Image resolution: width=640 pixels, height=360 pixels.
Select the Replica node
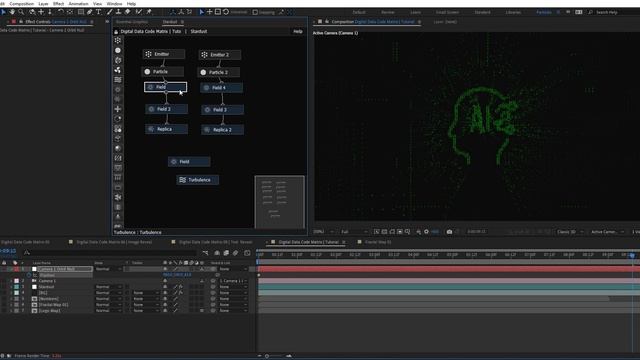tap(167, 129)
